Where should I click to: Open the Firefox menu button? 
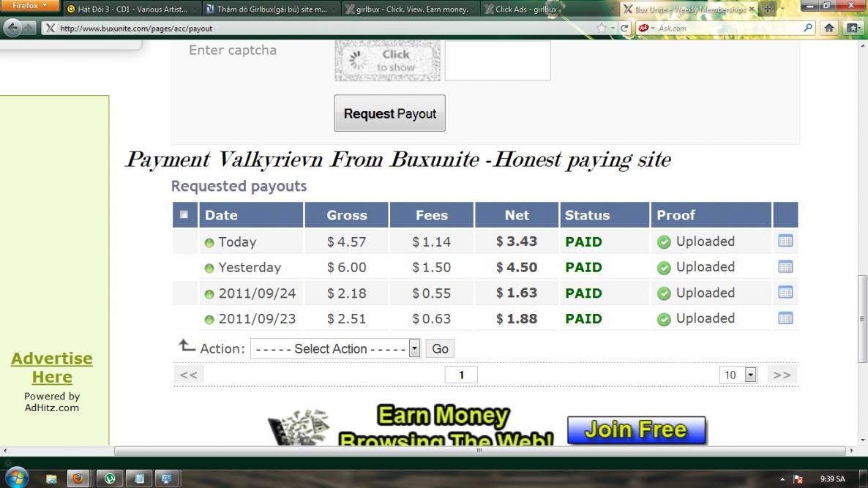[30, 6]
